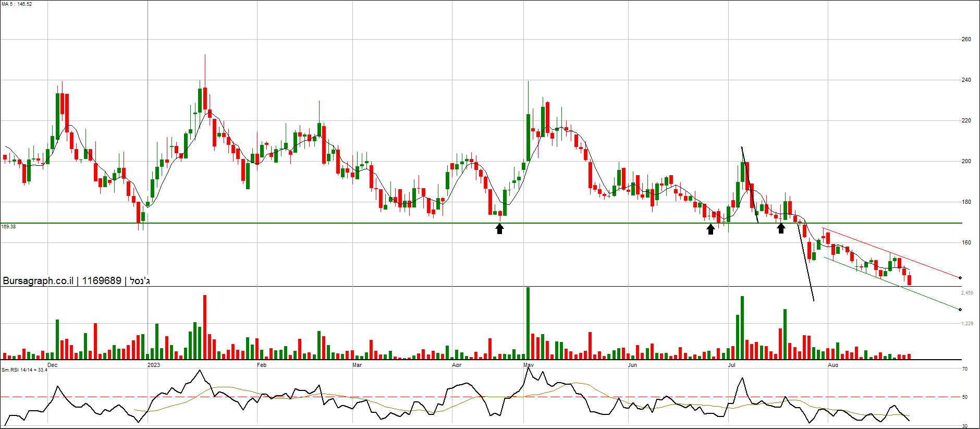Select the 2023 label on time axis
Image resolution: width=980 pixels, height=429 pixels.
coord(154,365)
